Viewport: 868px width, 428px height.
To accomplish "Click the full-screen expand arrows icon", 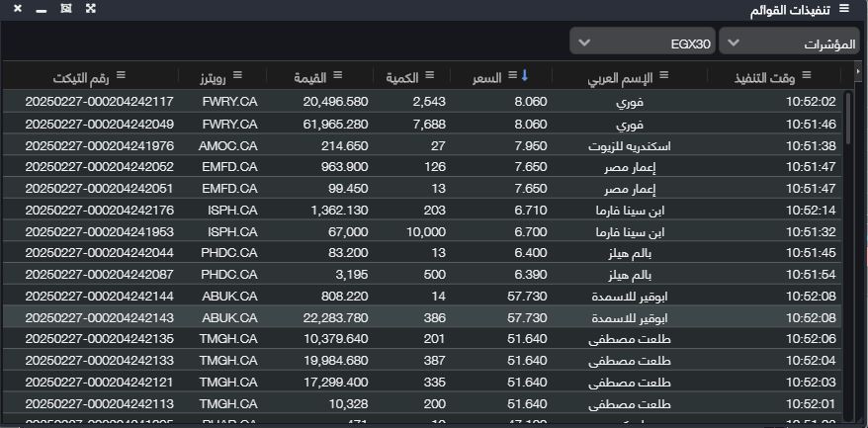I will [x=90, y=8].
